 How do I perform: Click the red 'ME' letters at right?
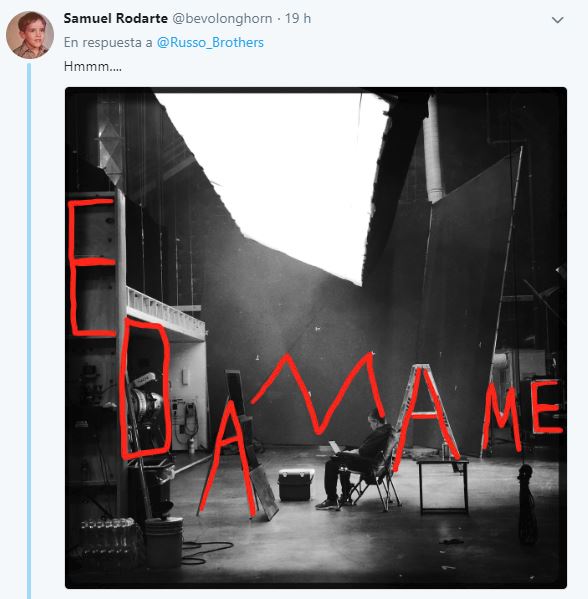tap(522, 414)
